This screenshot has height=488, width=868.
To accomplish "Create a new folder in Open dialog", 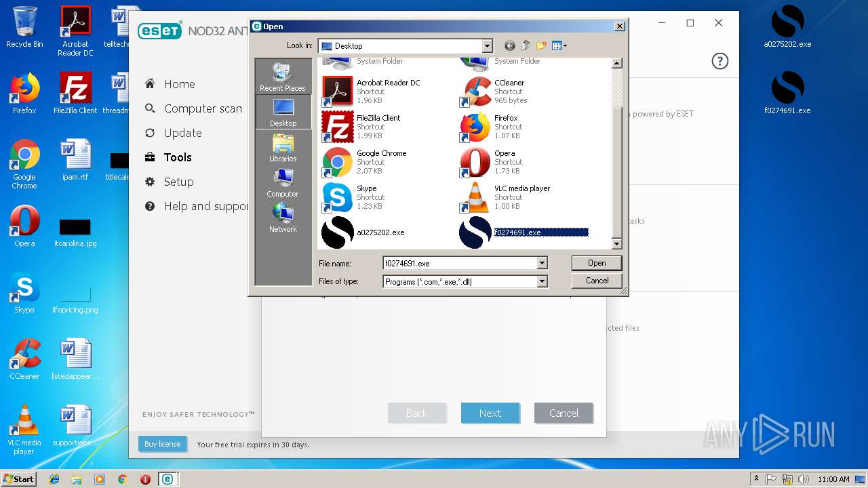I will click(541, 46).
